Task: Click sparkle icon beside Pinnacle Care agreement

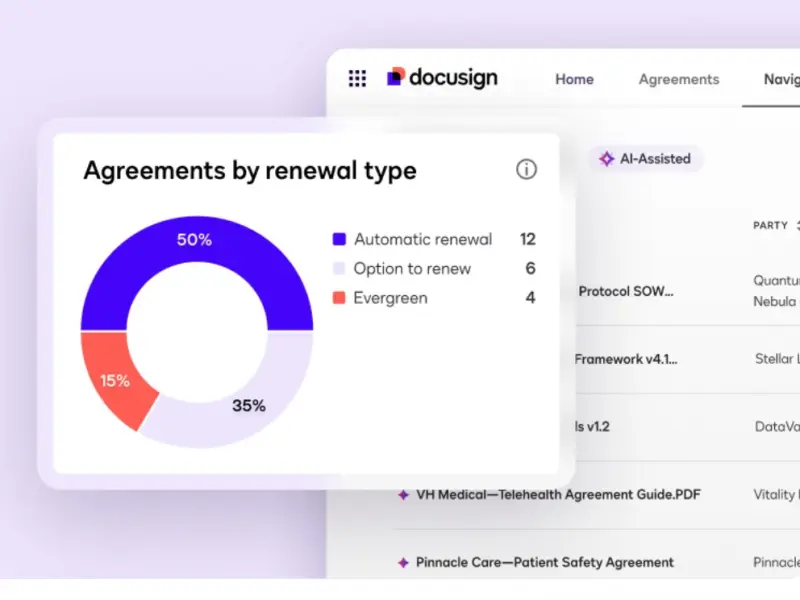Action: (x=403, y=562)
